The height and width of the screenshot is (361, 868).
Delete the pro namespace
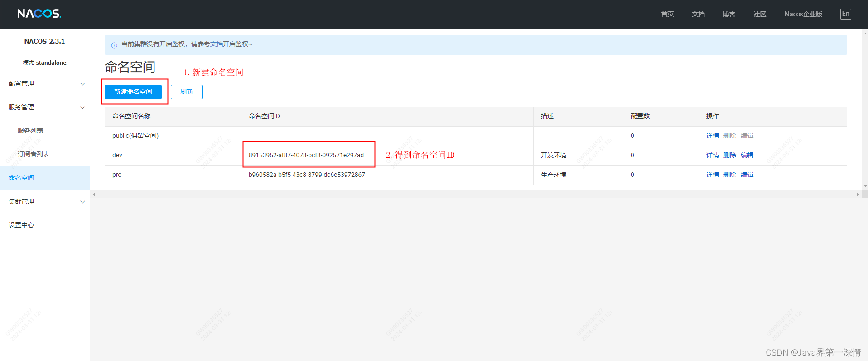tap(730, 175)
